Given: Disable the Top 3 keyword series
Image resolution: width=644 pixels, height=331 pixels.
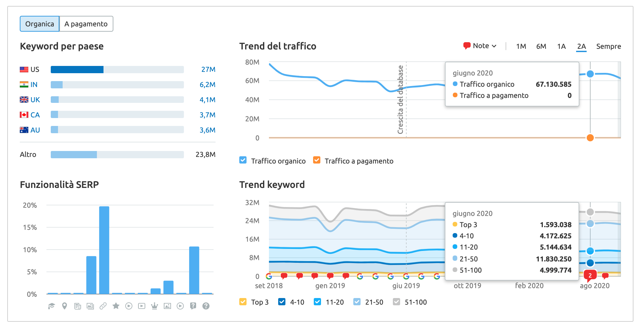Looking at the screenshot, I should tap(243, 302).
